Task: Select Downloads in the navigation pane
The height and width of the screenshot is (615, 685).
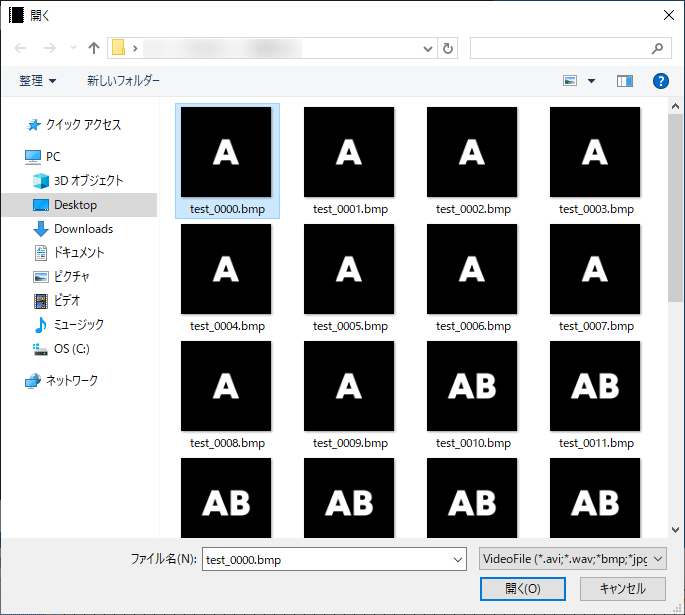Action: click(x=83, y=229)
